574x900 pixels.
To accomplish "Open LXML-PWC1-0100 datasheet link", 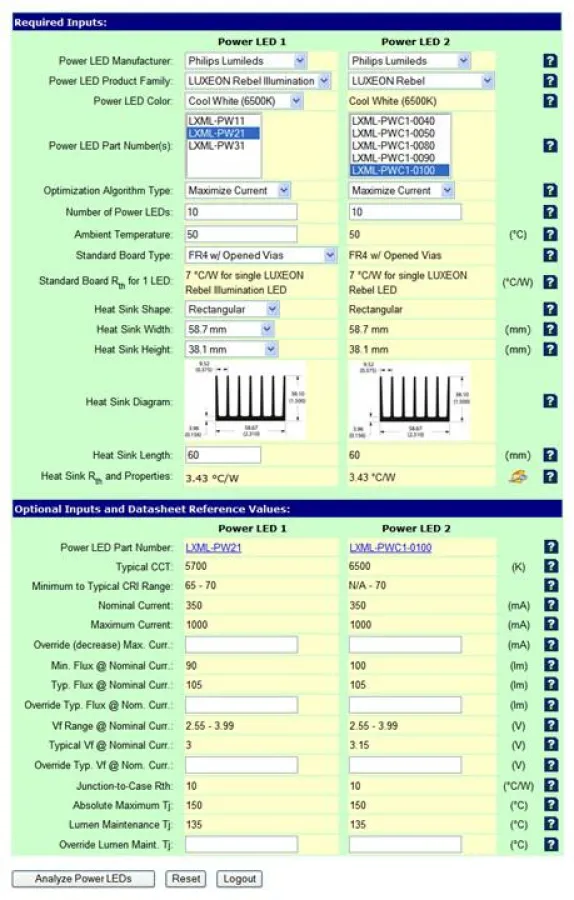I will [x=390, y=548].
